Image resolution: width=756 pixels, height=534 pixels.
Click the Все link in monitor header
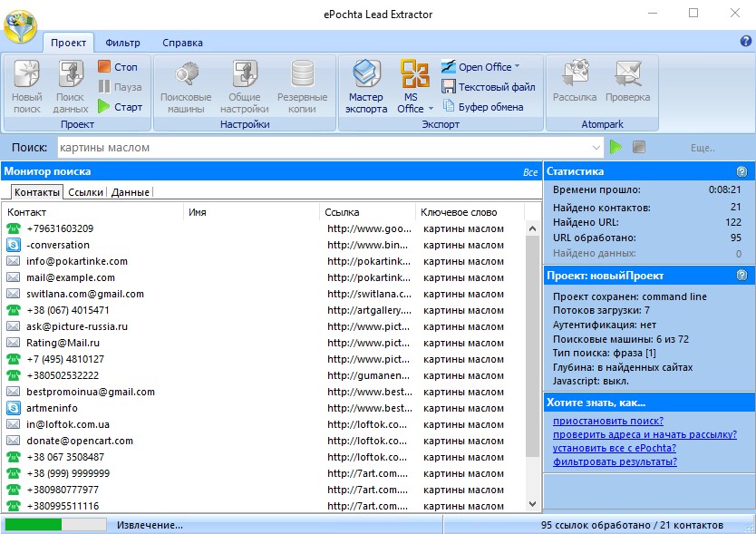click(530, 172)
